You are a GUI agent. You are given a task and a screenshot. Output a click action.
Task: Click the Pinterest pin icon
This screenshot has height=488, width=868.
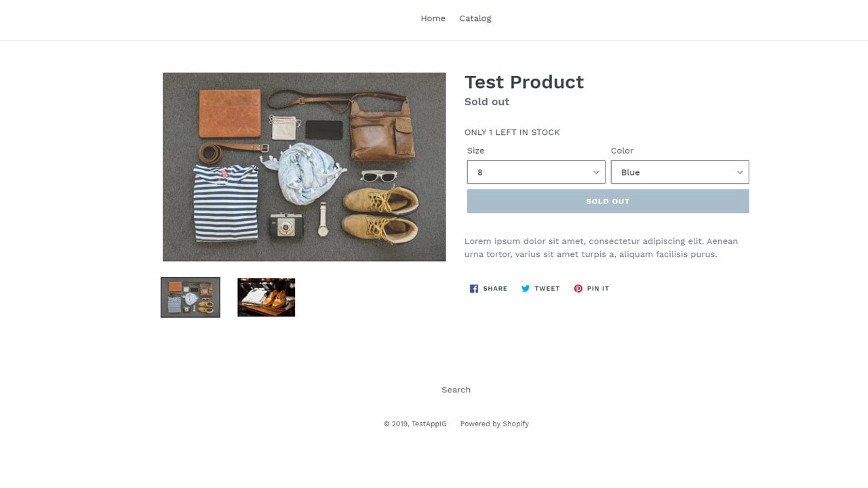[x=578, y=289]
